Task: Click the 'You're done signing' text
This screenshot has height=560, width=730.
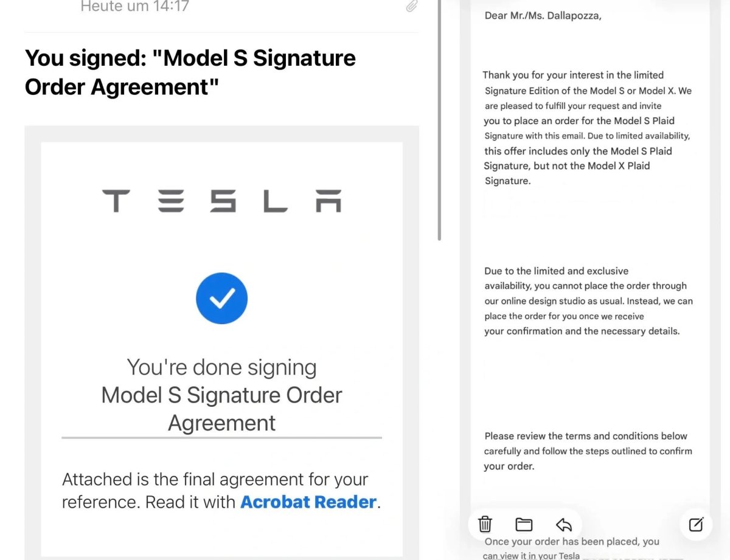Action: [221, 367]
